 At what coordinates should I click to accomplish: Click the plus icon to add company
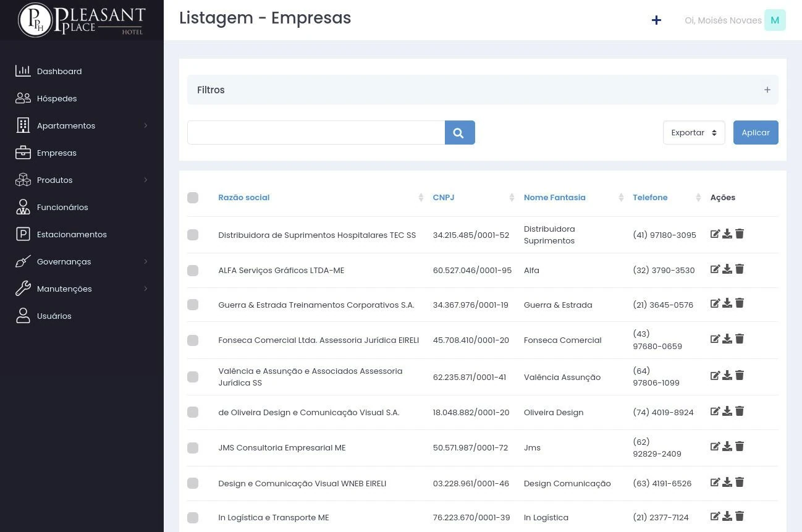(656, 20)
